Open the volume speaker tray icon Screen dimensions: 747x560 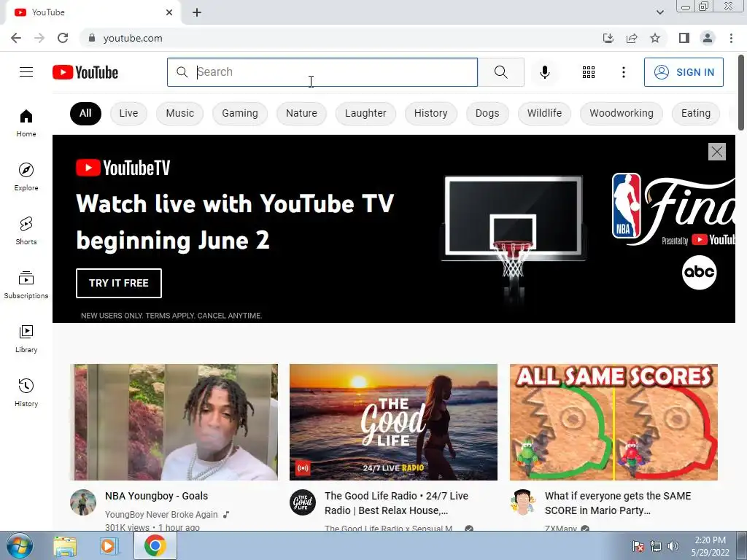click(673, 546)
